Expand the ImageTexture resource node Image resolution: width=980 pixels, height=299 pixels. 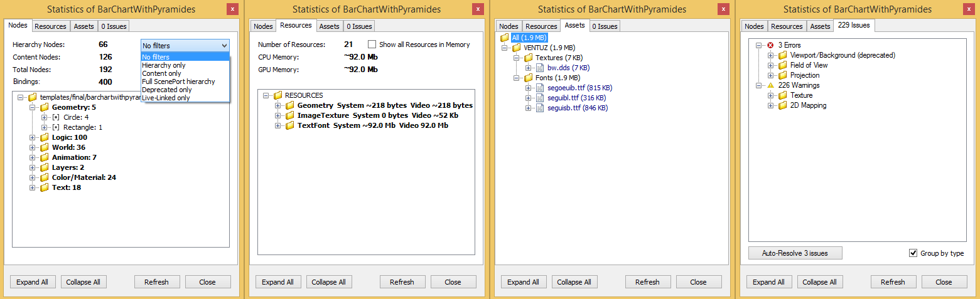[x=278, y=115]
